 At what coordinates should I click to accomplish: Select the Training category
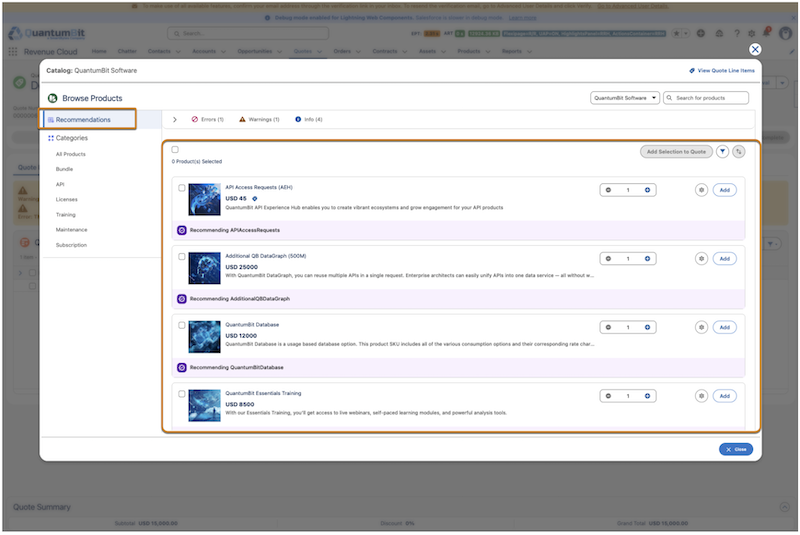65,215
